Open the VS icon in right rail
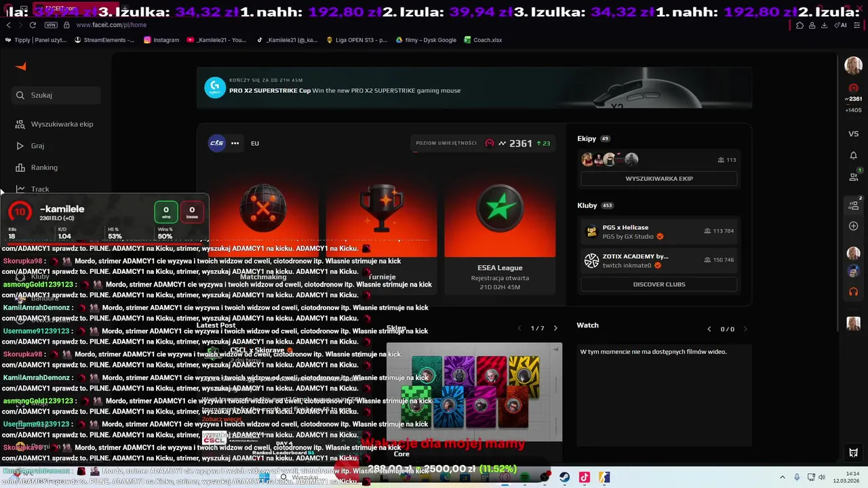The height and width of the screenshot is (488, 868). click(x=853, y=134)
